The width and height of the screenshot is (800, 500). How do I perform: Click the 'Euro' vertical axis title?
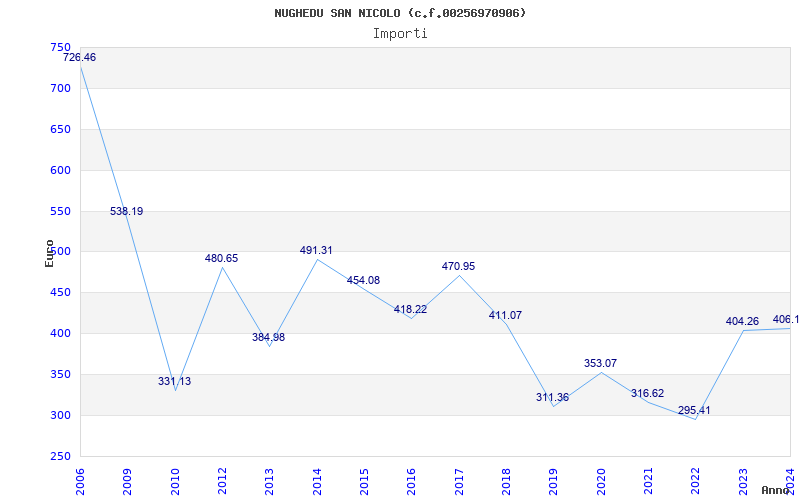pyautogui.click(x=49, y=253)
